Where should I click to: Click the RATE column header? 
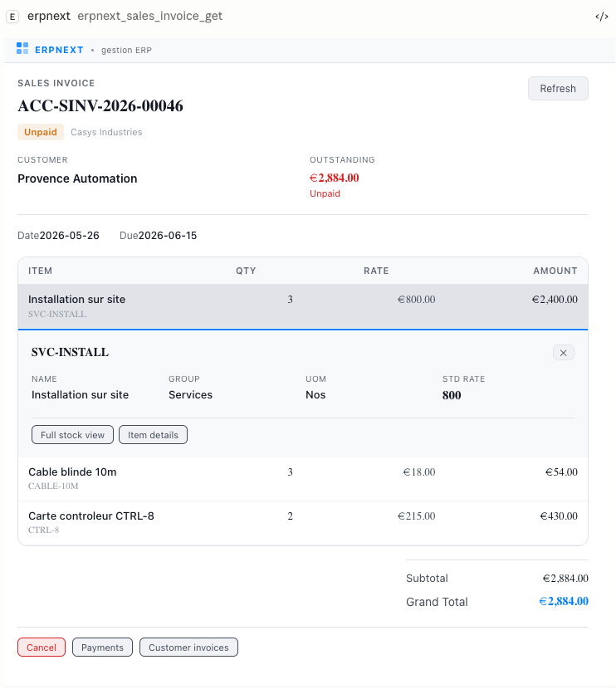376,271
